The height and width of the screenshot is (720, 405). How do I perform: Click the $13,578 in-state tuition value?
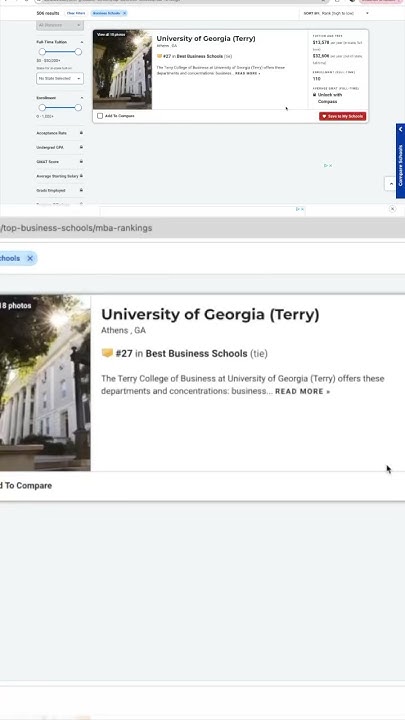pyautogui.click(x=321, y=42)
